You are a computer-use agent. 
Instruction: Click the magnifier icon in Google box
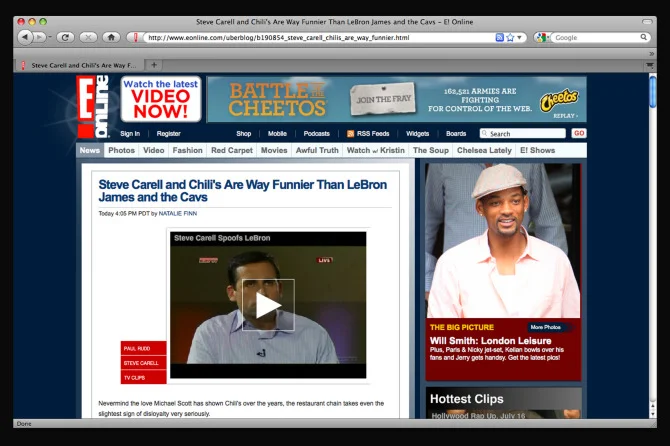click(644, 37)
